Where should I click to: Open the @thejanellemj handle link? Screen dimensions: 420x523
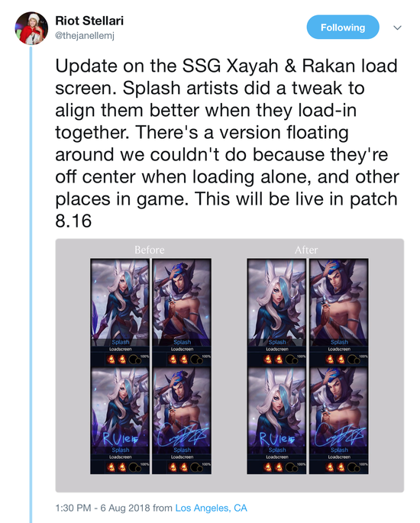[85, 35]
